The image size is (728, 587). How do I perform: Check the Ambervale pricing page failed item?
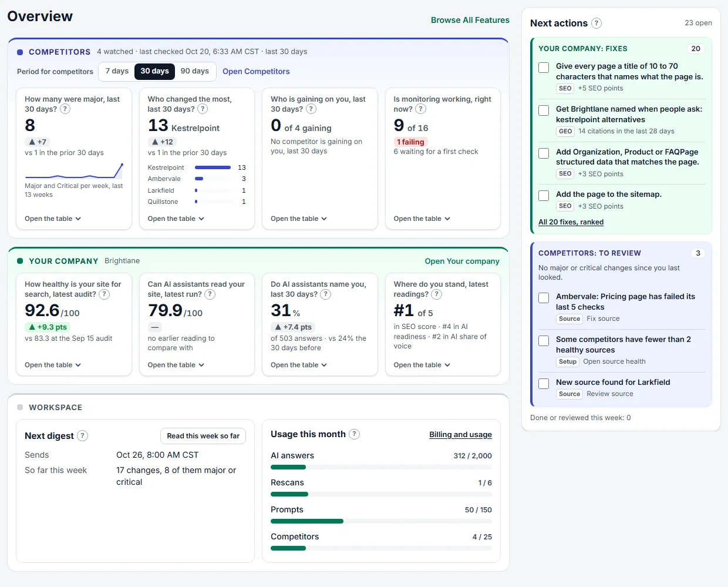(x=544, y=298)
